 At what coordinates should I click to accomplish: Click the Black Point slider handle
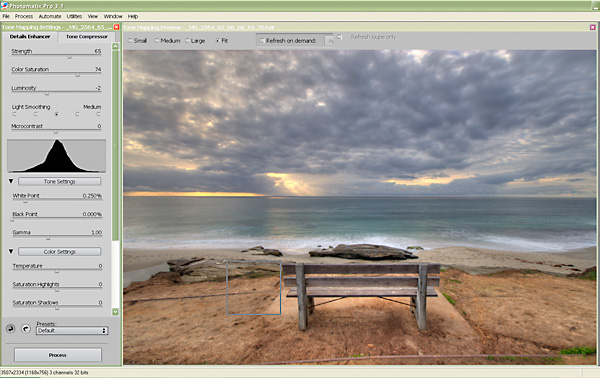tap(12, 220)
